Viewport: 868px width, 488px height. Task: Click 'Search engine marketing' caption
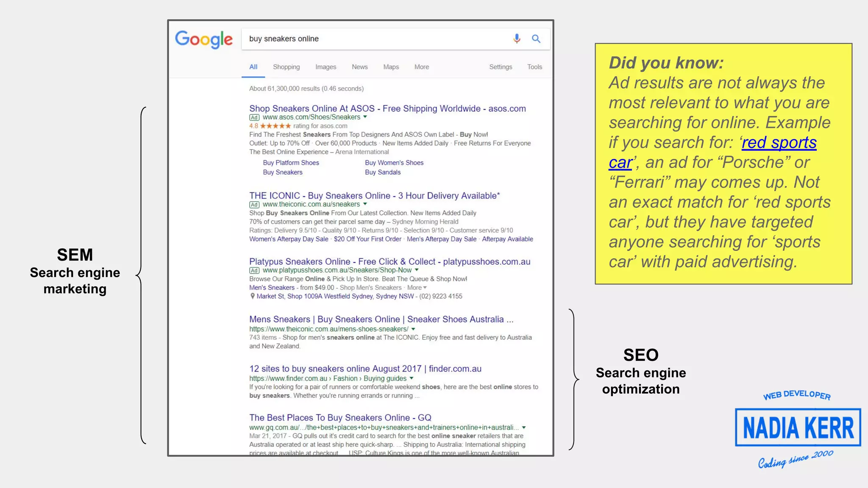75,281
